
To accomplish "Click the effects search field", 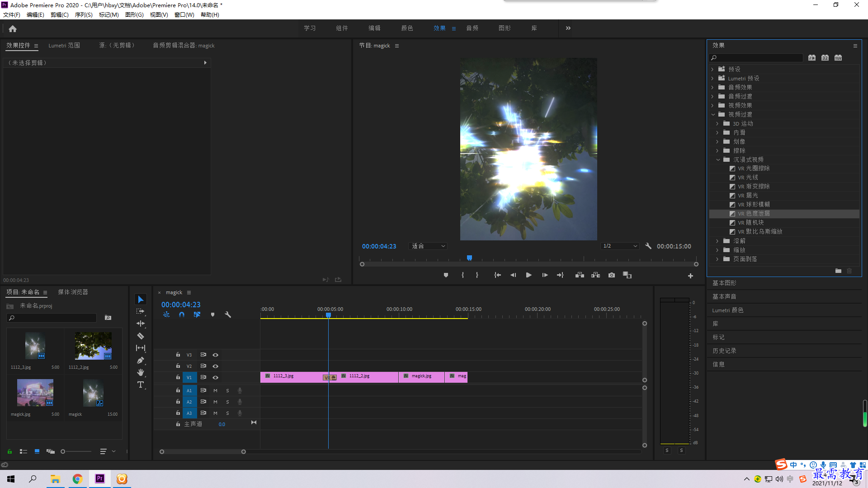I will point(756,58).
